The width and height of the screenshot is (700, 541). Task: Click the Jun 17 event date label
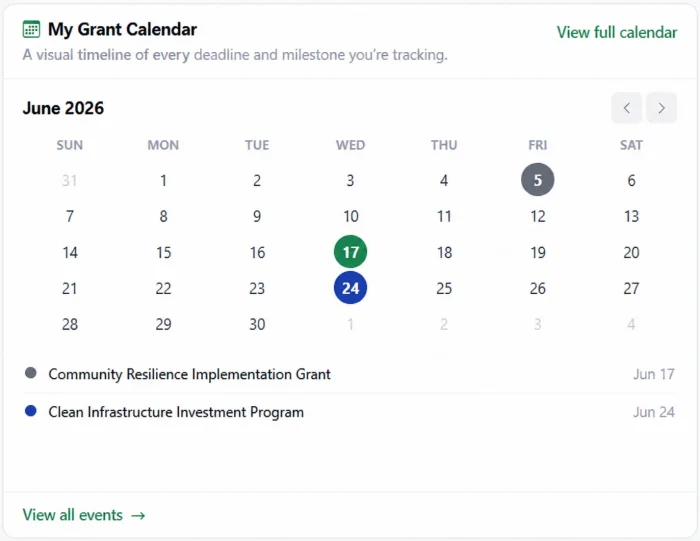pos(654,374)
